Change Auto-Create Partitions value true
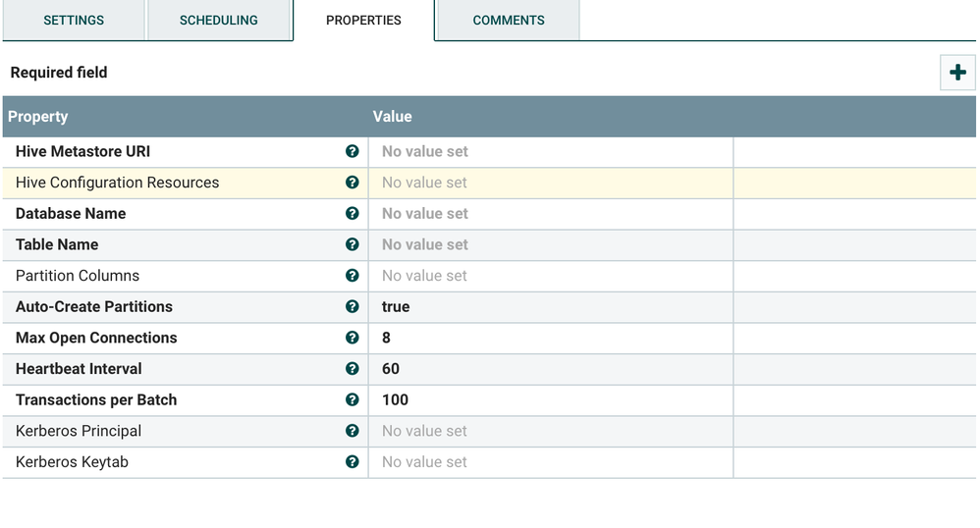Screen dimensions: 980x528 [x=550, y=307]
